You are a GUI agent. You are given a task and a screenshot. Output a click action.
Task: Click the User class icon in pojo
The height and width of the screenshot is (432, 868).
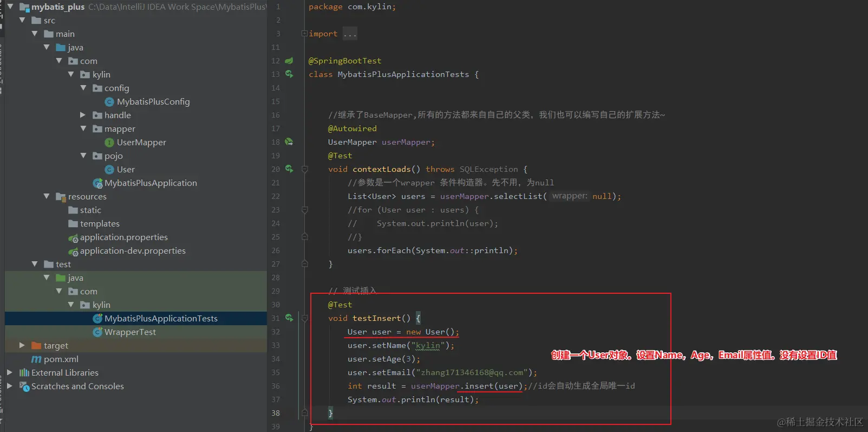tap(109, 170)
